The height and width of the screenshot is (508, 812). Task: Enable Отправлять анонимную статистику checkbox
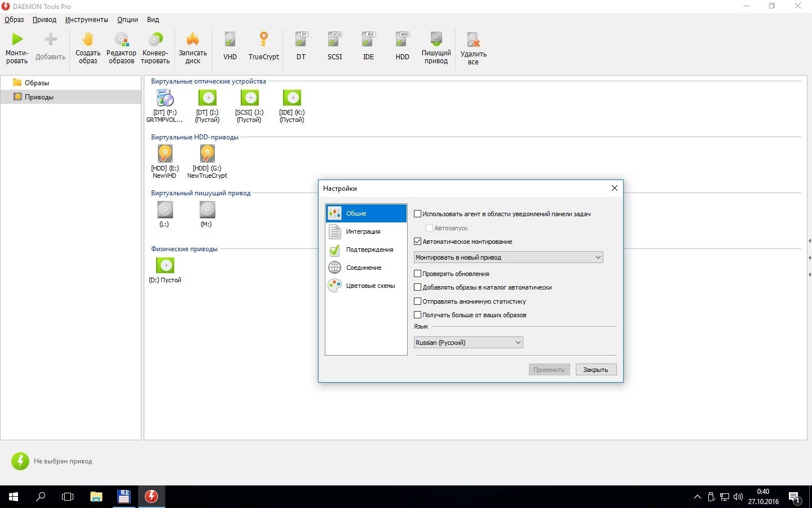pyautogui.click(x=418, y=301)
